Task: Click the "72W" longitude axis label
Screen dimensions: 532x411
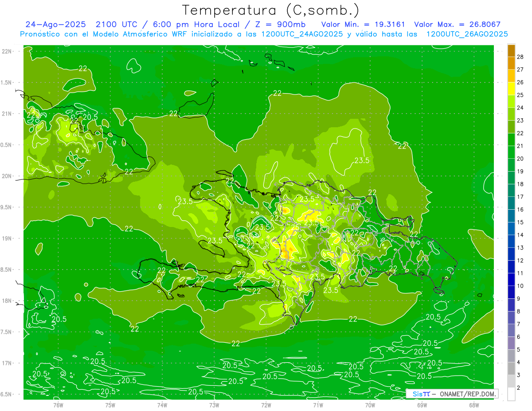Action: 266,405
